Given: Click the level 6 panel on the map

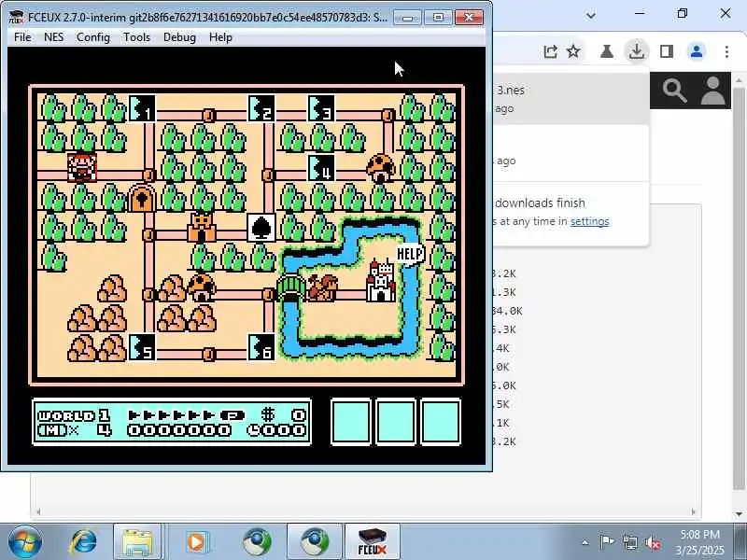Looking at the screenshot, I should coord(261,347).
